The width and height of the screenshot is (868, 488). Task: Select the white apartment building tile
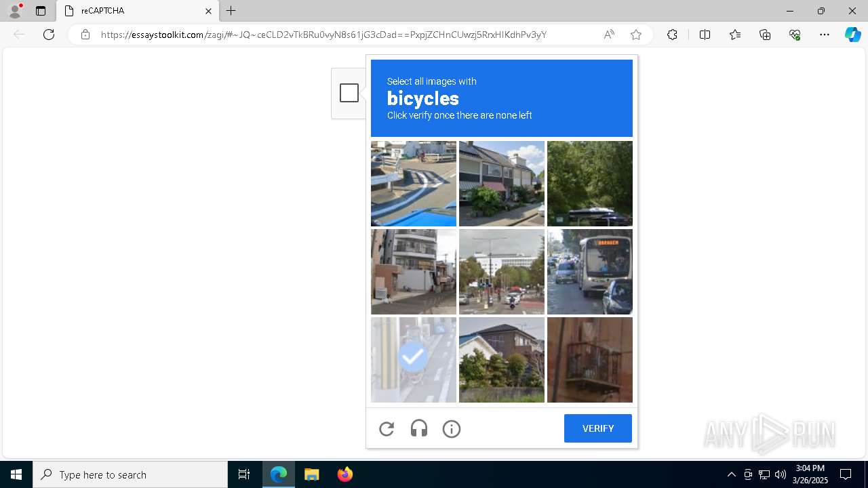click(414, 272)
